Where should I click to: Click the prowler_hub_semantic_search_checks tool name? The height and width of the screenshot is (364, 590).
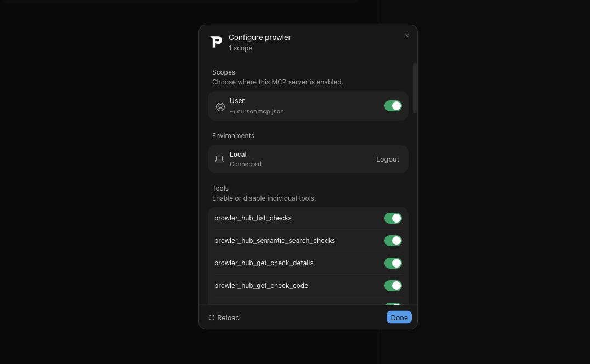pyautogui.click(x=275, y=241)
